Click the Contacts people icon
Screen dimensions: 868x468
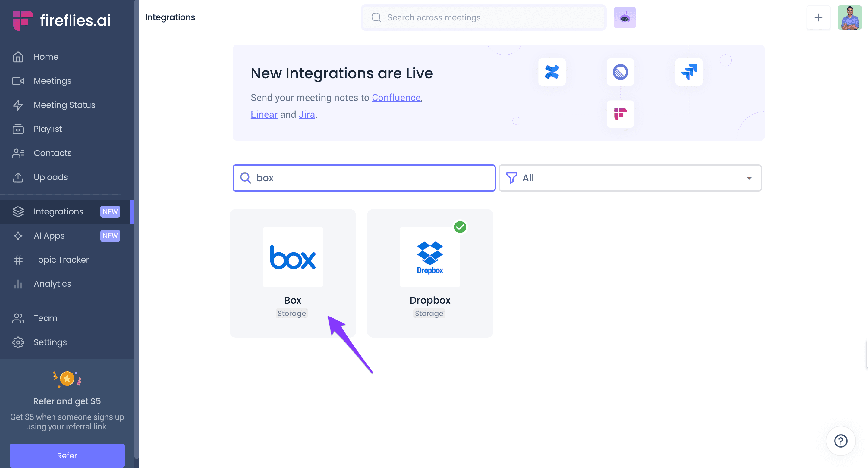click(18, 153)
